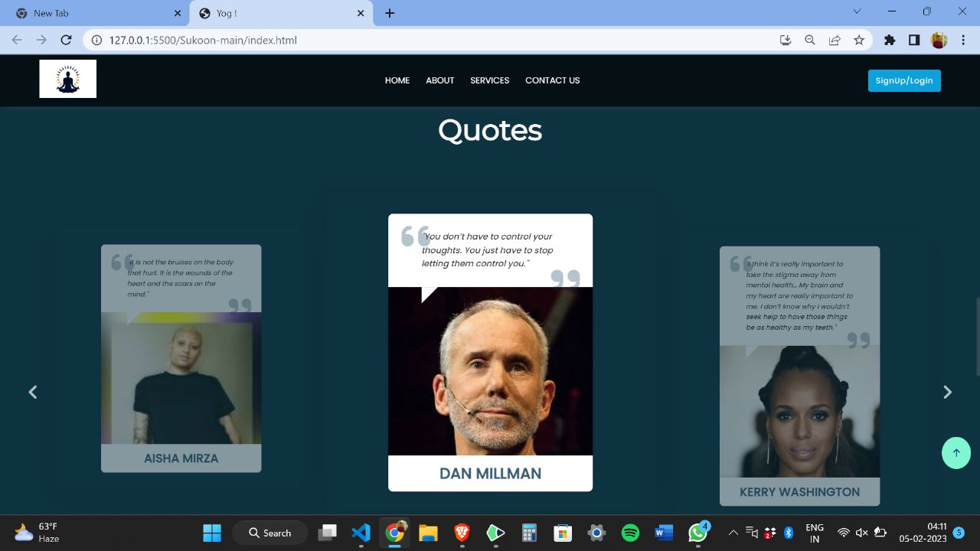This screenshot has height=551, width=980.
Task: Open the ABOUT nav link
Action: [x=440, y=80]
